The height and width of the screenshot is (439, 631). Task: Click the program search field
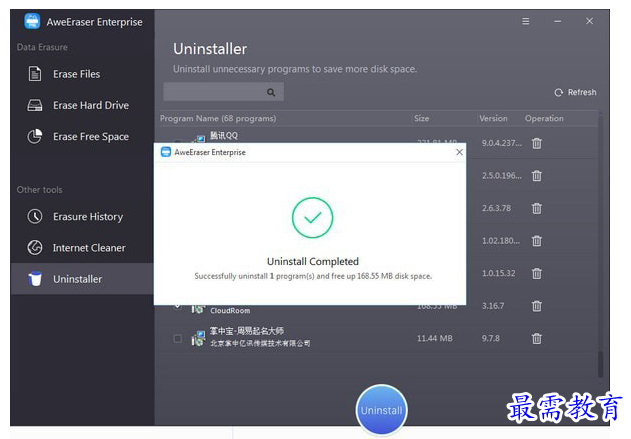pos(223,92)
